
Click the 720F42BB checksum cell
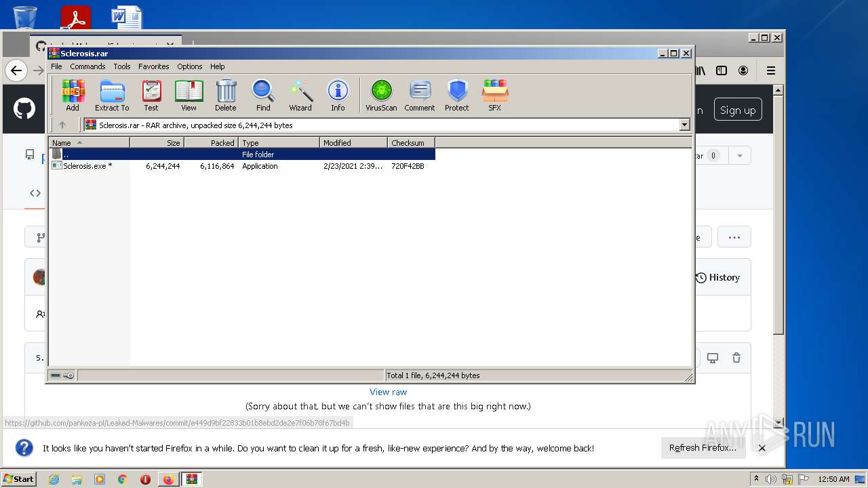[x=408, y=166]
